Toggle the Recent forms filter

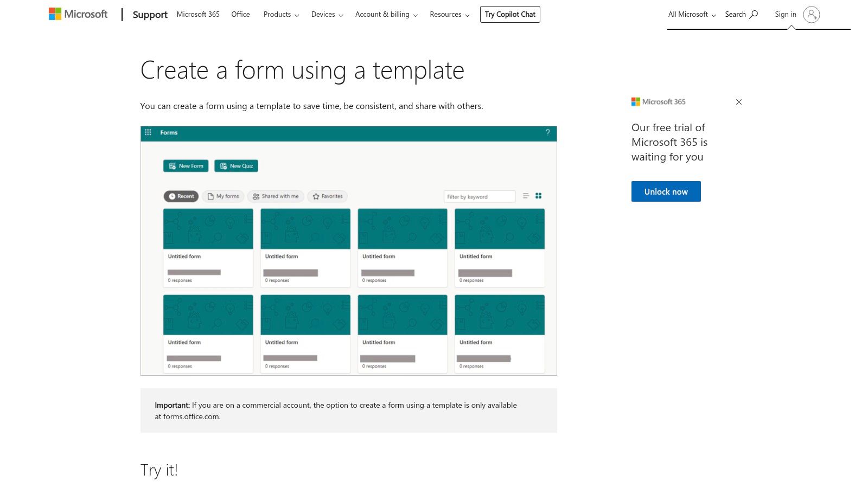181,196
